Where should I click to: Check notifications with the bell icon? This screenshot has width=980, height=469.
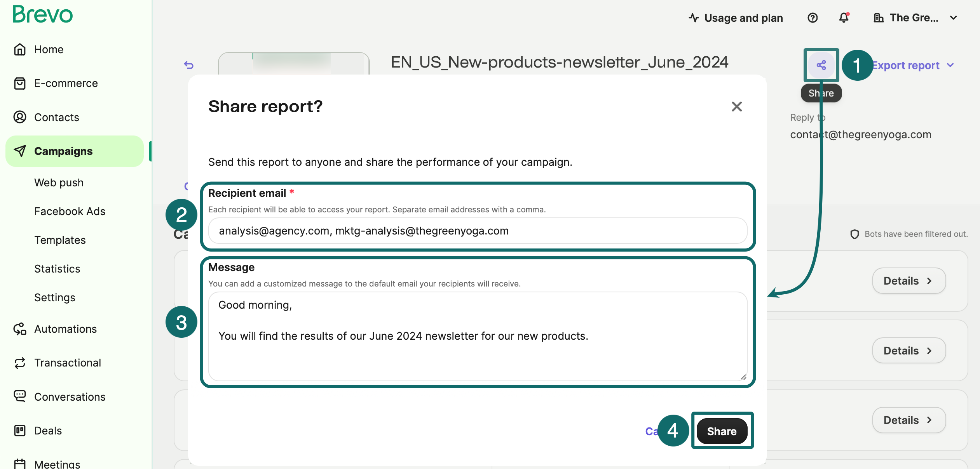pyautogui.click(x=843, y=18)
